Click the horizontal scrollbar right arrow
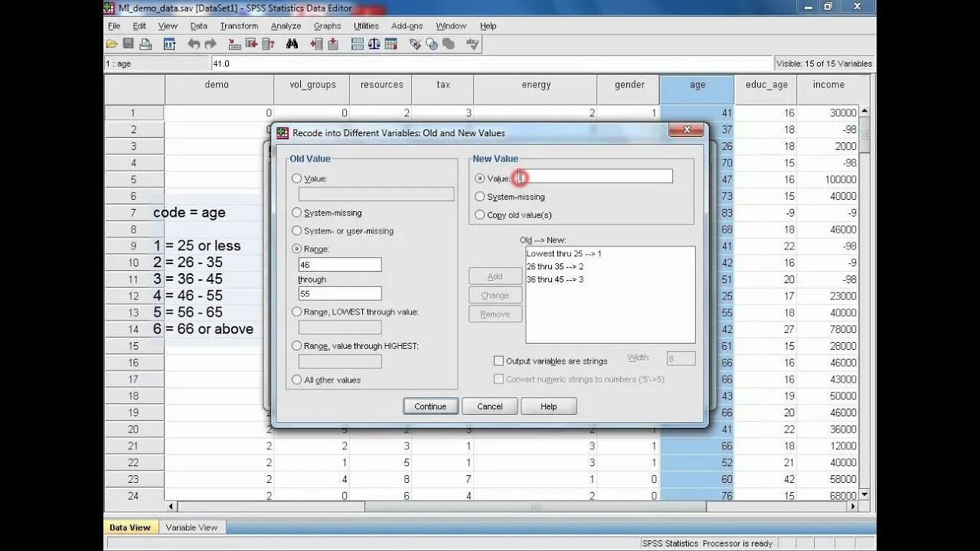The image size is (980, 551). pos(853,507)
